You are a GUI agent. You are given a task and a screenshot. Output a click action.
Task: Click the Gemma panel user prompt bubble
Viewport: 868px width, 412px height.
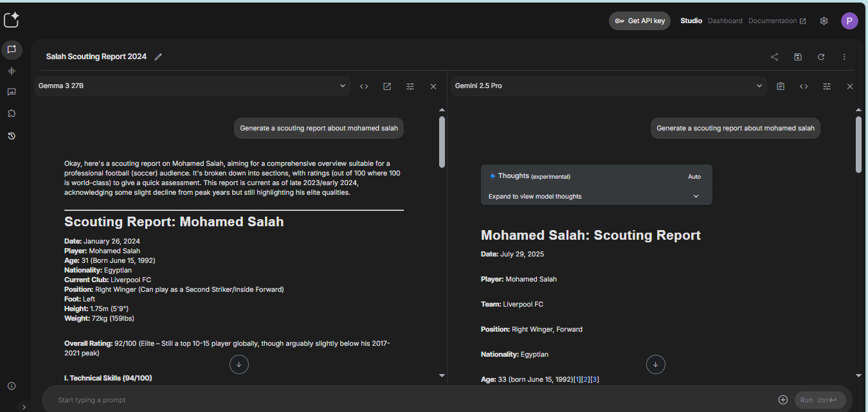click(319, 128)
